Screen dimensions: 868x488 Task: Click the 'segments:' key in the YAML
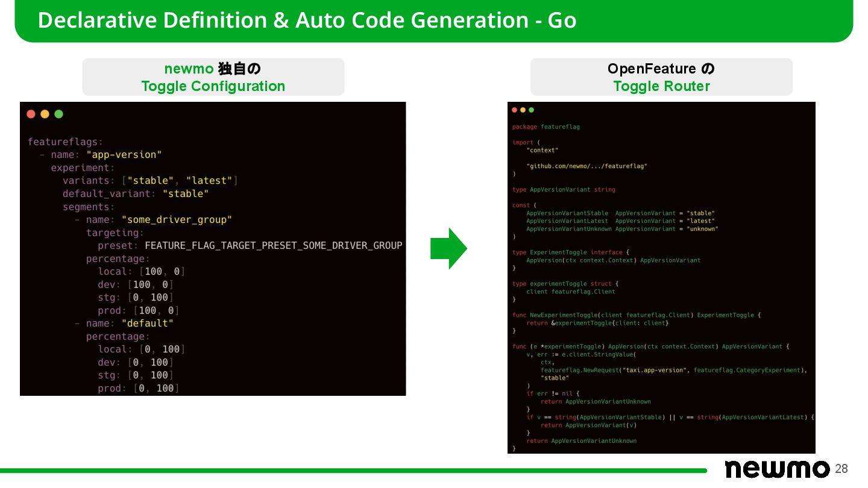89,207
